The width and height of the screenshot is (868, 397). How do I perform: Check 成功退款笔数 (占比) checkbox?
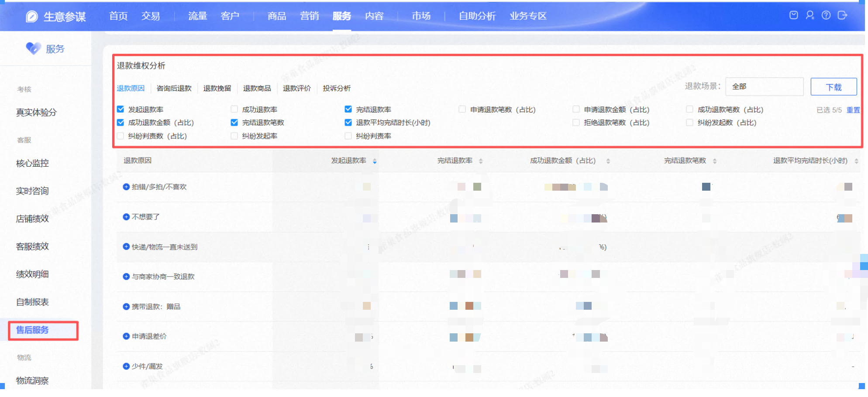click(x=689, y=109)
